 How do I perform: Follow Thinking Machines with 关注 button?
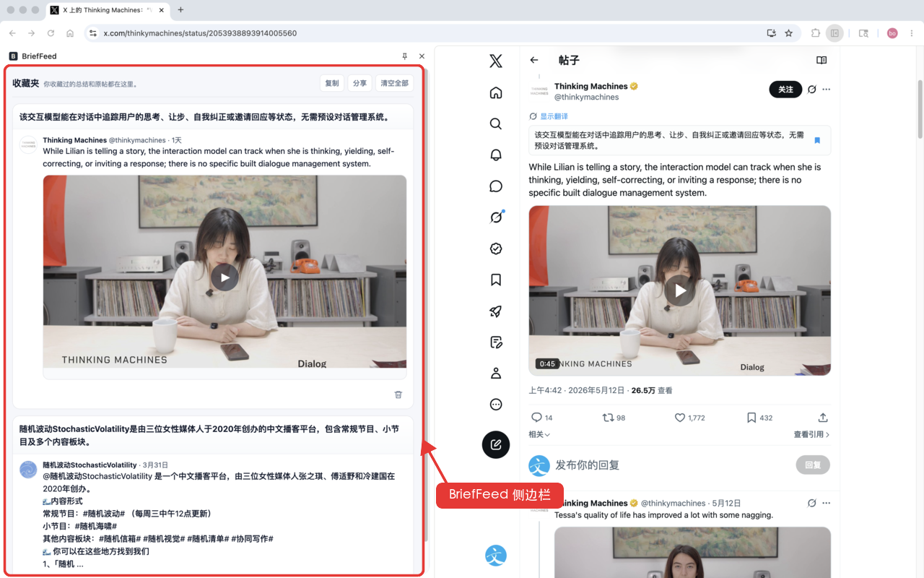point(785,90)
